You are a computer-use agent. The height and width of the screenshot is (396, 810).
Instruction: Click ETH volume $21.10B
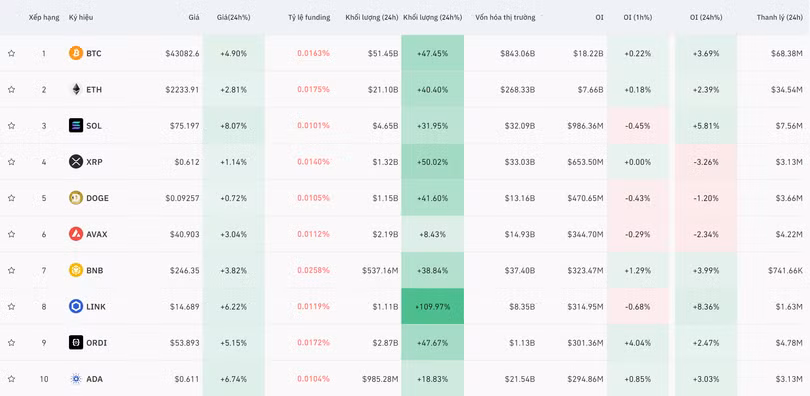[x=383, y=89]
